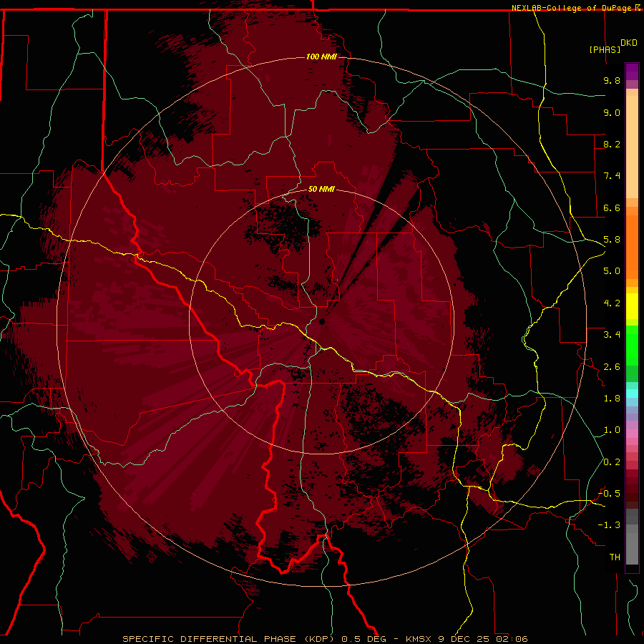The height and width of the screenshot is (644, 644).
Task: Click the 1.0 value on the color scale
Action: coord(612,430)
